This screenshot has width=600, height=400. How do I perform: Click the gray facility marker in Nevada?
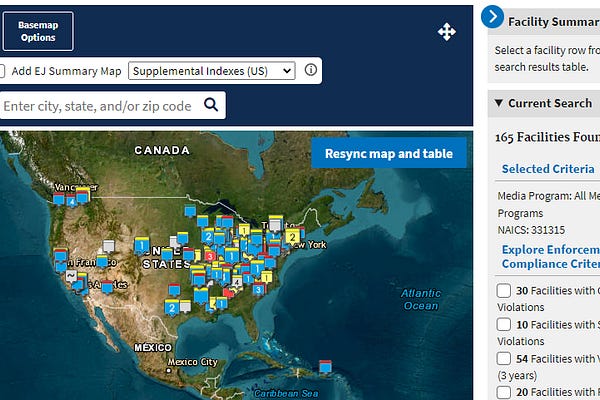109,246
